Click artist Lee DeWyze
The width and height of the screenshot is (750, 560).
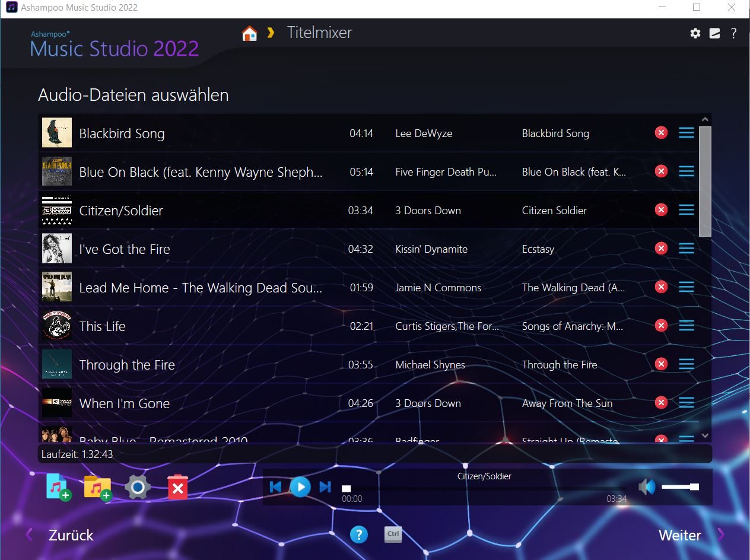pyautogui.click(x=424, y=133)
